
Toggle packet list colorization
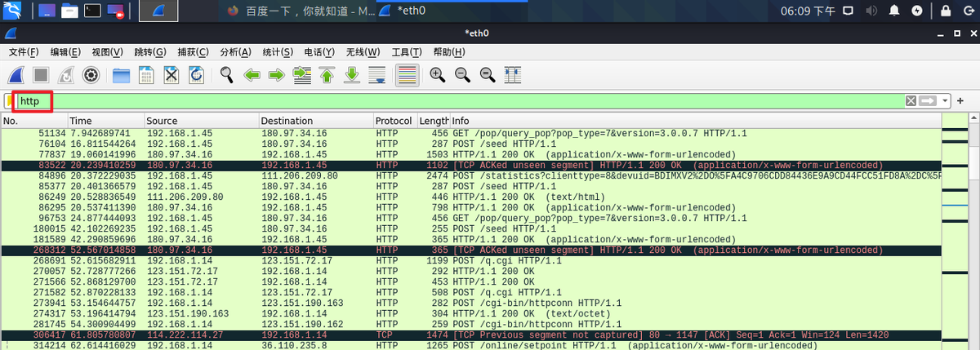point(407,75)
